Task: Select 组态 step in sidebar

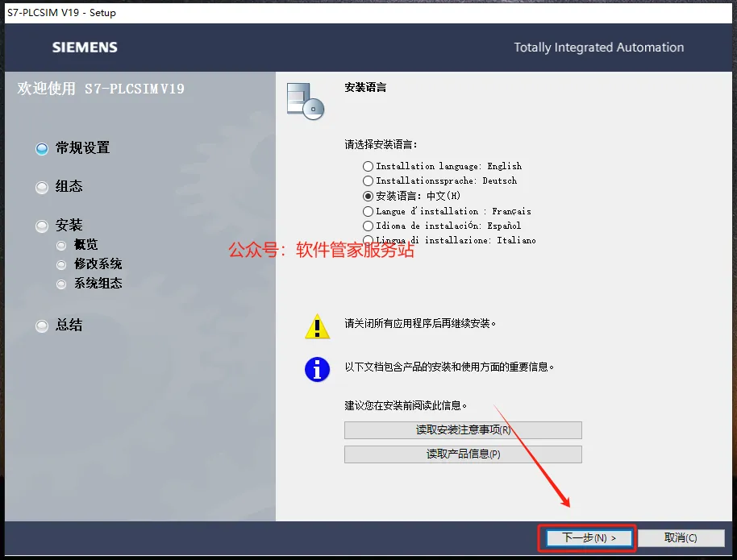Action: 59,186
